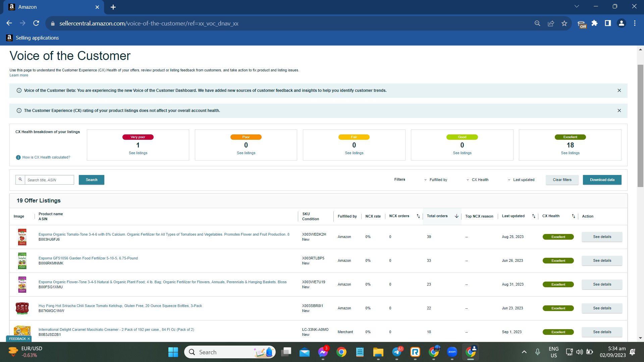Open How is CX Health calculated link
The width and height of the screenshot is (644, 362).
coord(46,158)
